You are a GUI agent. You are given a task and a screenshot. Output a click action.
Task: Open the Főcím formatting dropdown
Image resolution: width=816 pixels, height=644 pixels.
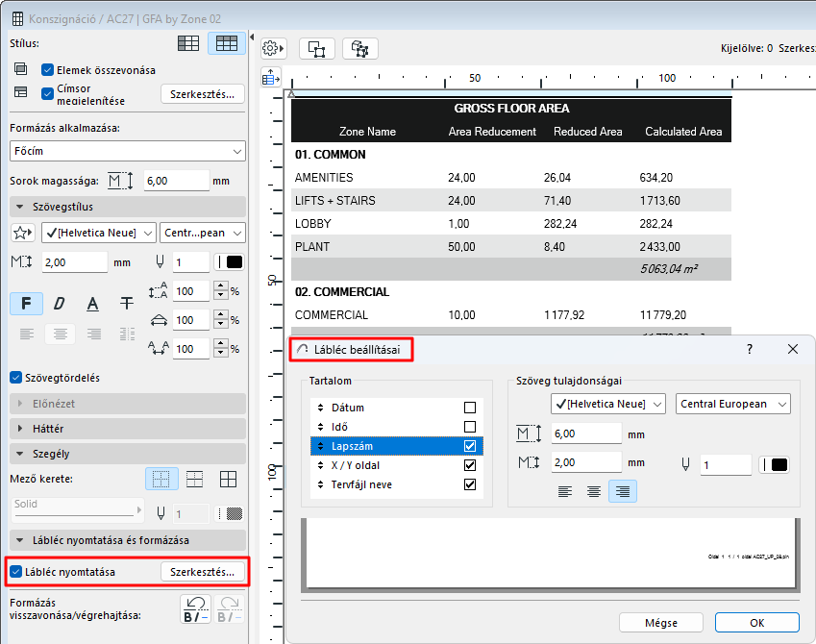point(127,151)
